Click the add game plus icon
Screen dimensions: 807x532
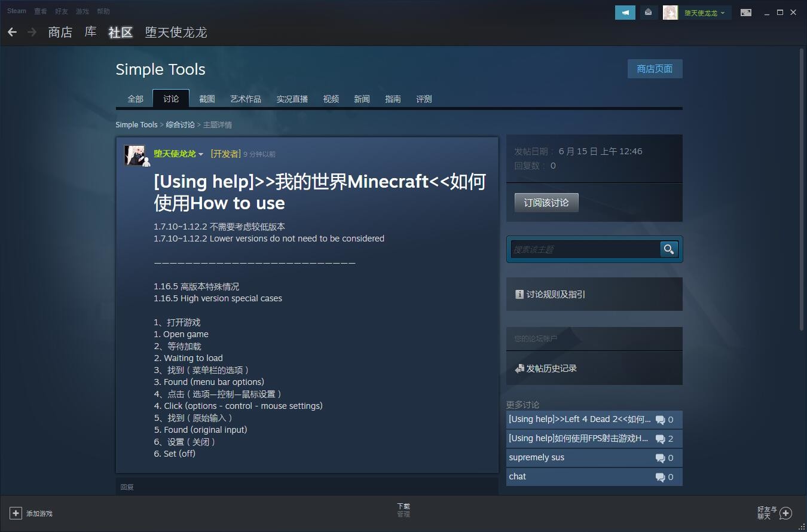(x=16, y=513)
